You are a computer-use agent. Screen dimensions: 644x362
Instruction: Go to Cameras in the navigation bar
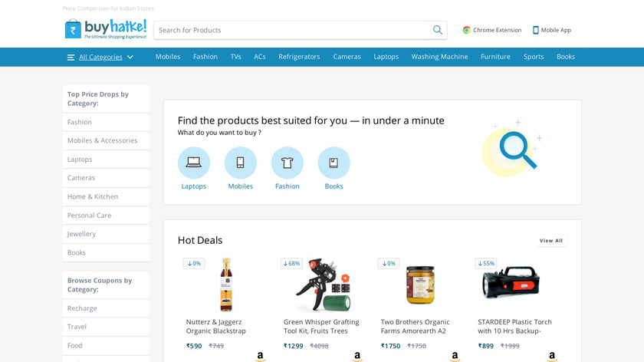[347, 57]
